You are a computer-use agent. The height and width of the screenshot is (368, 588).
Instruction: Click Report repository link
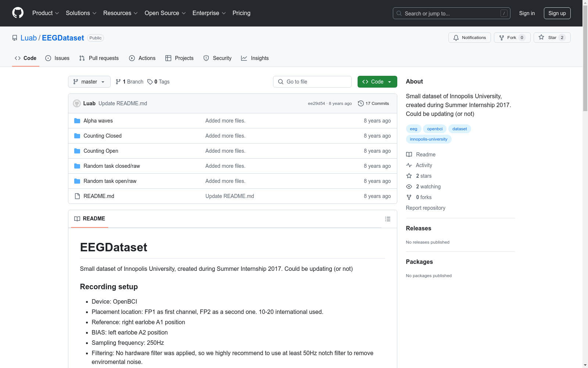click(x=426, y=208)
